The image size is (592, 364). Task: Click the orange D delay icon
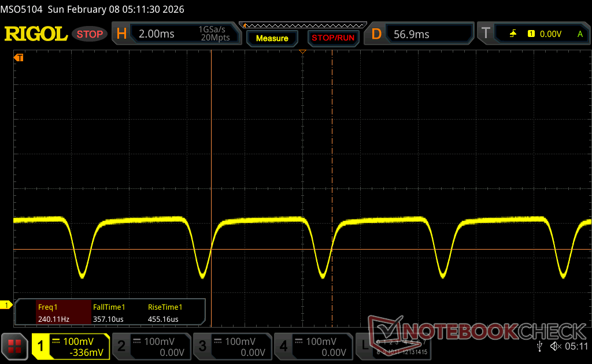[376, 34]
